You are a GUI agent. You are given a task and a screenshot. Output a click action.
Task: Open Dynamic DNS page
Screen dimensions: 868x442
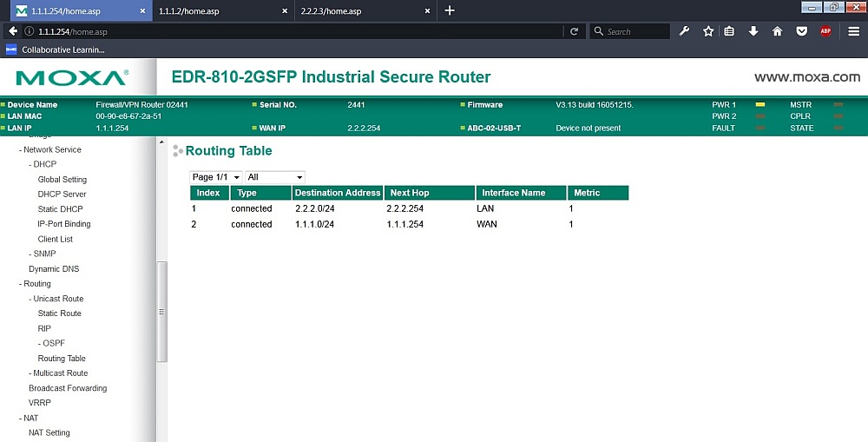(x=54, y=269)
